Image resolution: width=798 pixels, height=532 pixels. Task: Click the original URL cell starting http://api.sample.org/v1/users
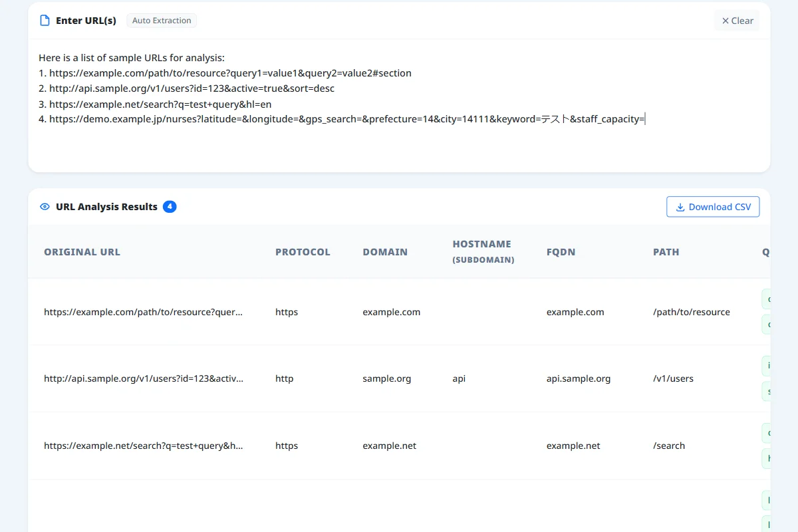[144, 378]
